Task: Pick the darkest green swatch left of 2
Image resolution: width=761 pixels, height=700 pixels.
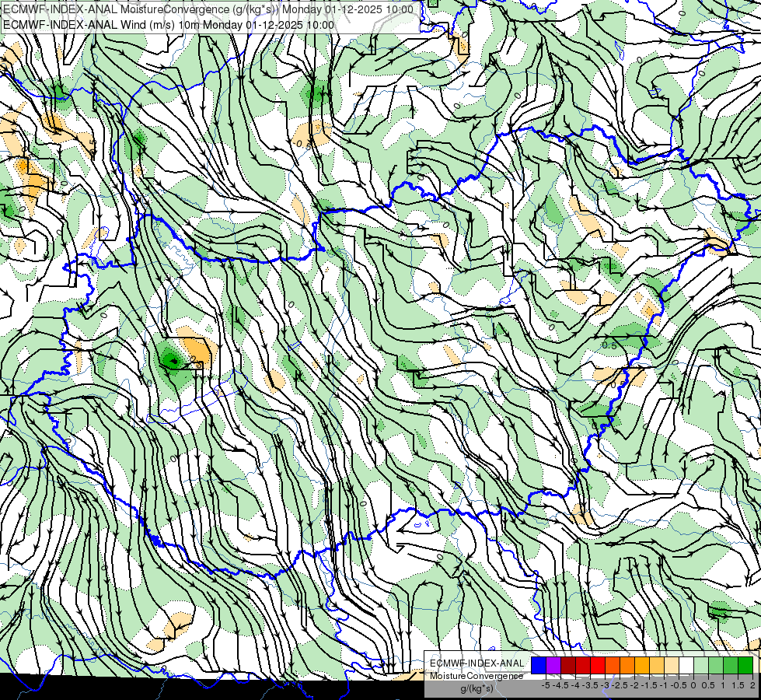Action: [x=745, y=665]
